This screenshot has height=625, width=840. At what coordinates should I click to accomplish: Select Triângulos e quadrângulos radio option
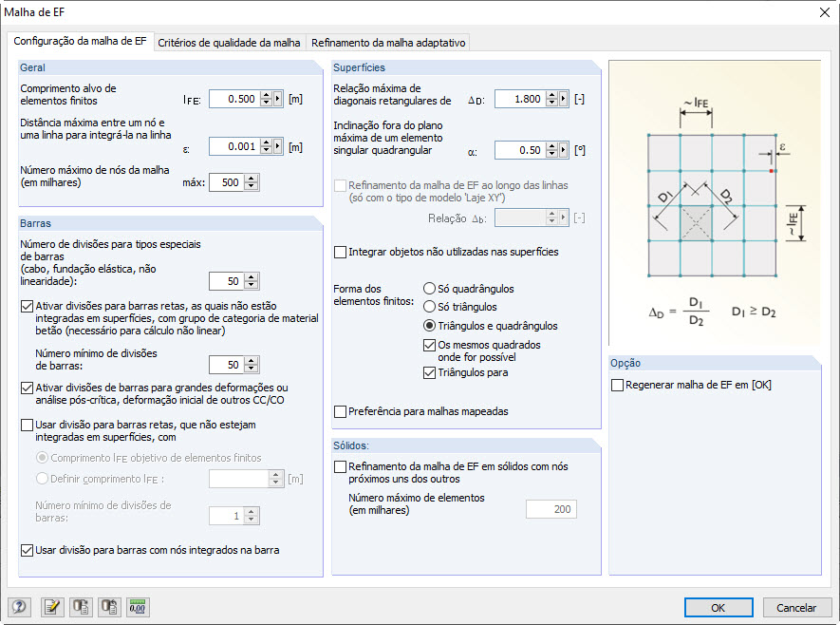pyautogui.click(x=429, y=326)
